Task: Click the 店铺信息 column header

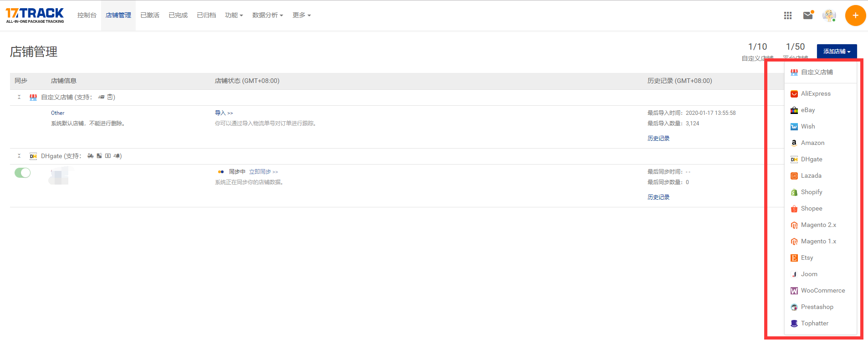Action: [64, 81]
